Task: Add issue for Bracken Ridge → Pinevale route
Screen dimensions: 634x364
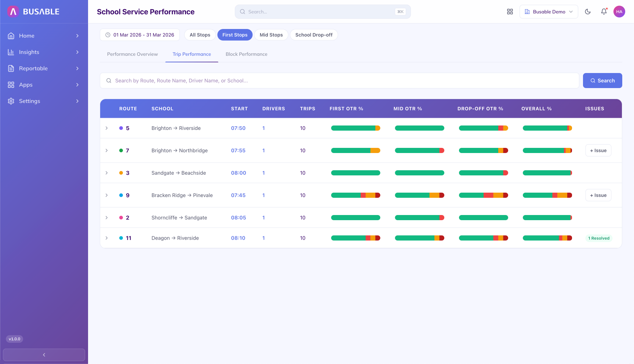Action: coord(598,195)
